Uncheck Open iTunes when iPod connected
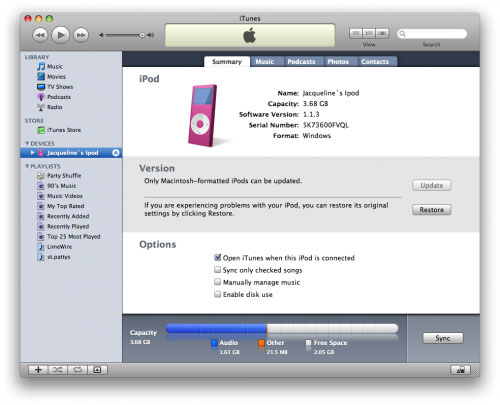Screen dimensions: 500x405 218,257
